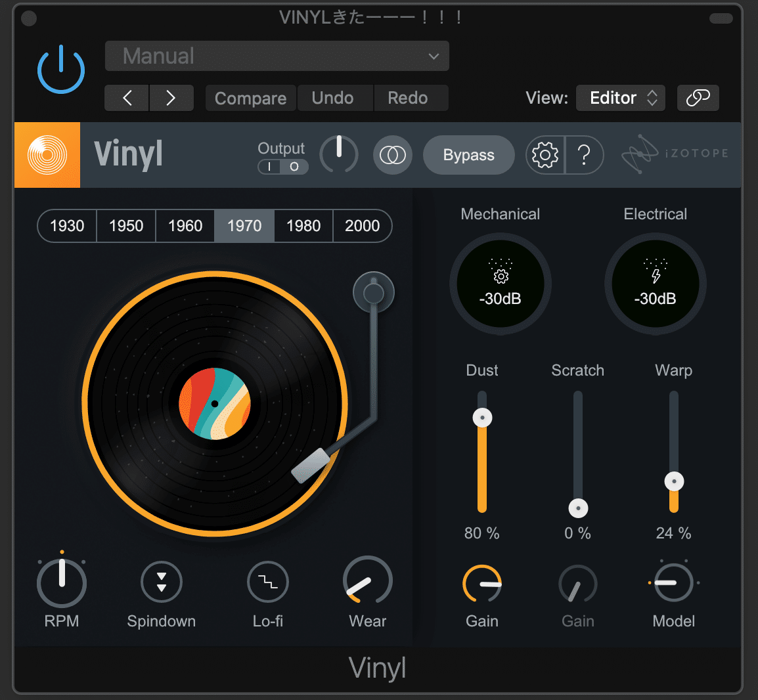Click the Warp slider handle
The width and height of the screenshot is (758, 700).
(674, 481)
